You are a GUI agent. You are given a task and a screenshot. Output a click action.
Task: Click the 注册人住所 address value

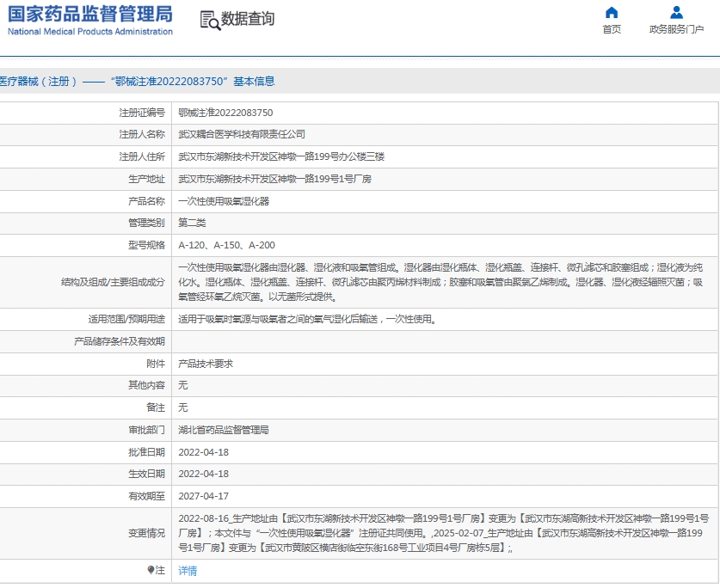[281, 157]
